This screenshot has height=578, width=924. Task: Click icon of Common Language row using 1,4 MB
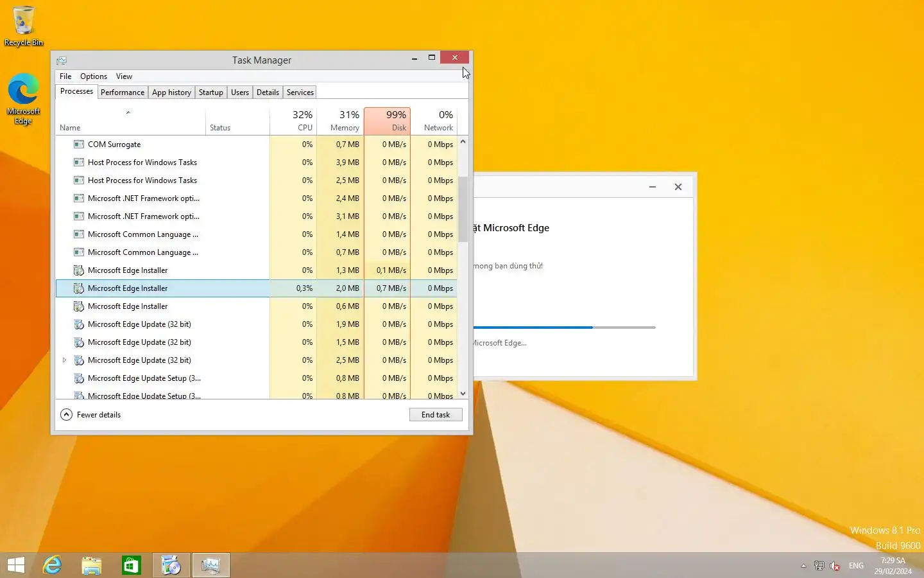(x=79, y=234)
